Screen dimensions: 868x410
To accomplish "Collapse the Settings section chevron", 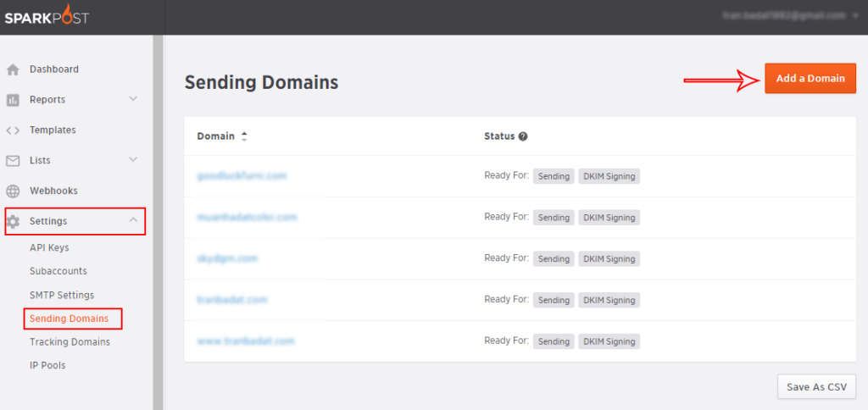I will [x=133, y=220].
